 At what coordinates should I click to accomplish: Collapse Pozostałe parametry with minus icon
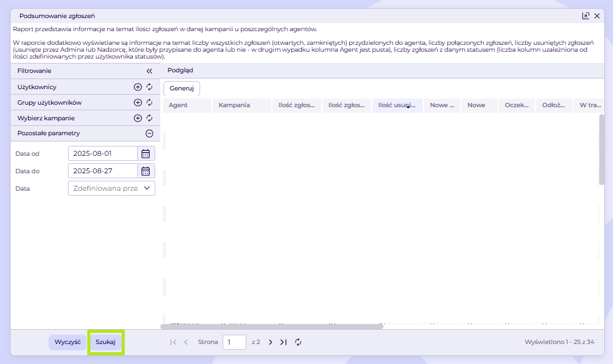(x=149, y=133)
